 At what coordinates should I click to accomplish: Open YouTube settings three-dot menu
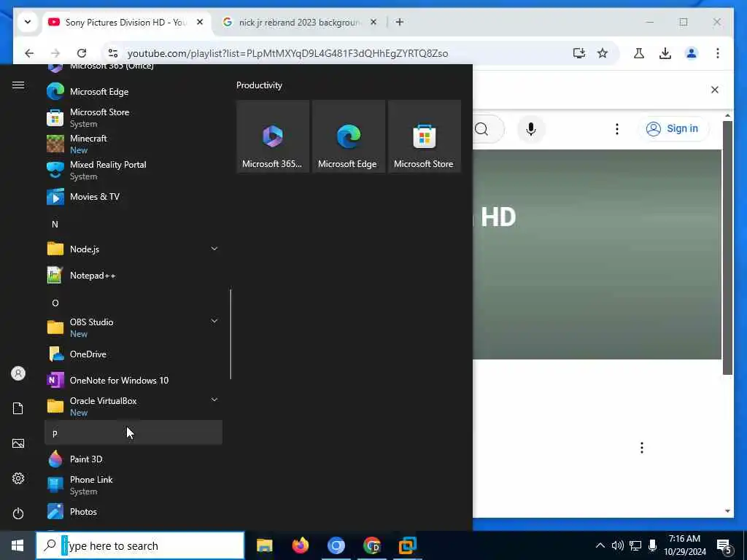coord(617,129)
